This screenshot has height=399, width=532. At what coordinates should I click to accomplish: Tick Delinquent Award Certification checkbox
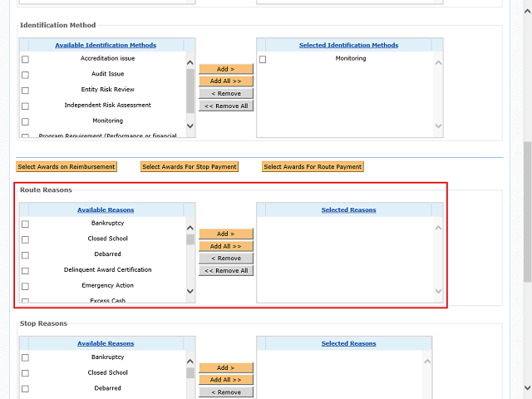pyautogui.click(x=25, y=271)
